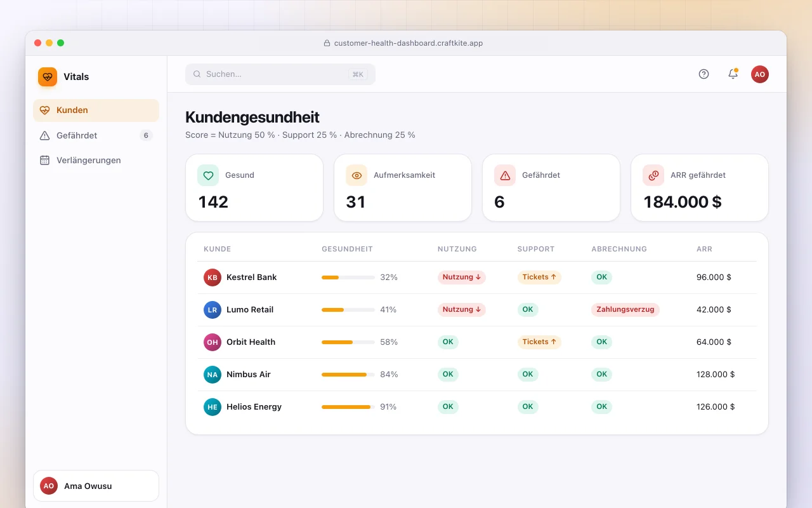The width and height of the screenshot is (812, 508).
Task: Open the notifications bell icon
Action: click(x=733, y=74)
